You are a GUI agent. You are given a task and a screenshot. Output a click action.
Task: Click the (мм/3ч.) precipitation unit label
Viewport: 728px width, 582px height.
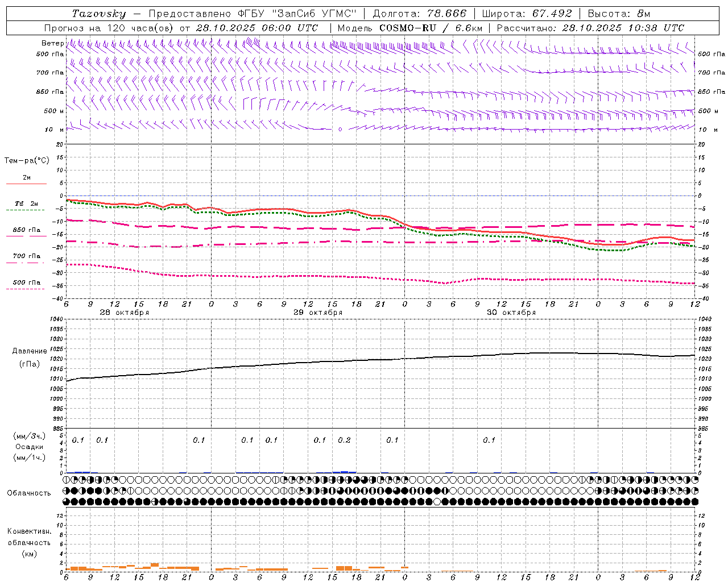click(30, 436)
